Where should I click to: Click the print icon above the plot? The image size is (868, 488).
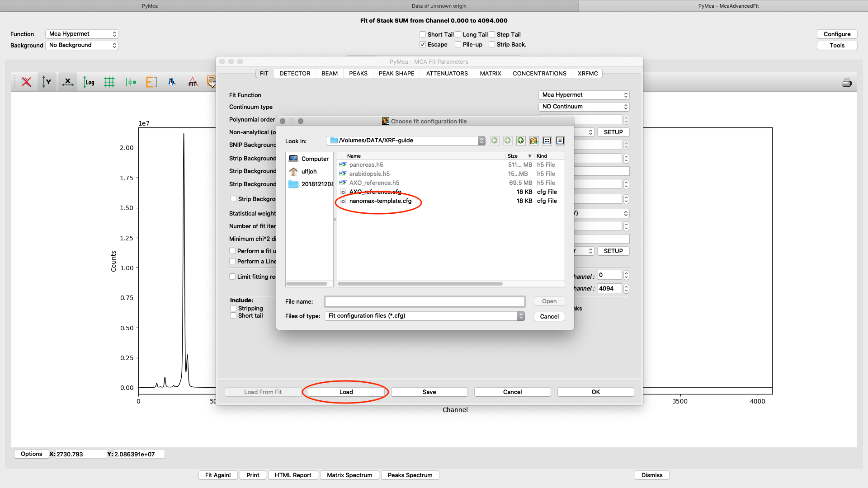pos(847,82)
